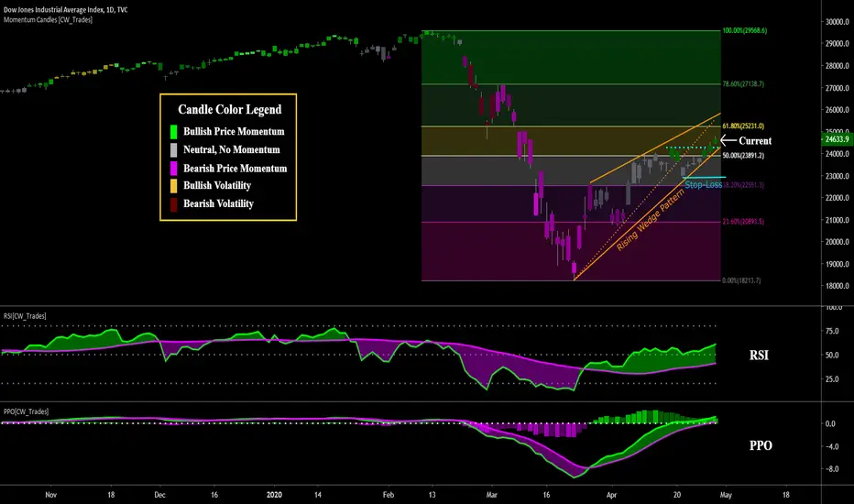
Task: Click the Bullish Price Momentum legend text
Action: 234,131
